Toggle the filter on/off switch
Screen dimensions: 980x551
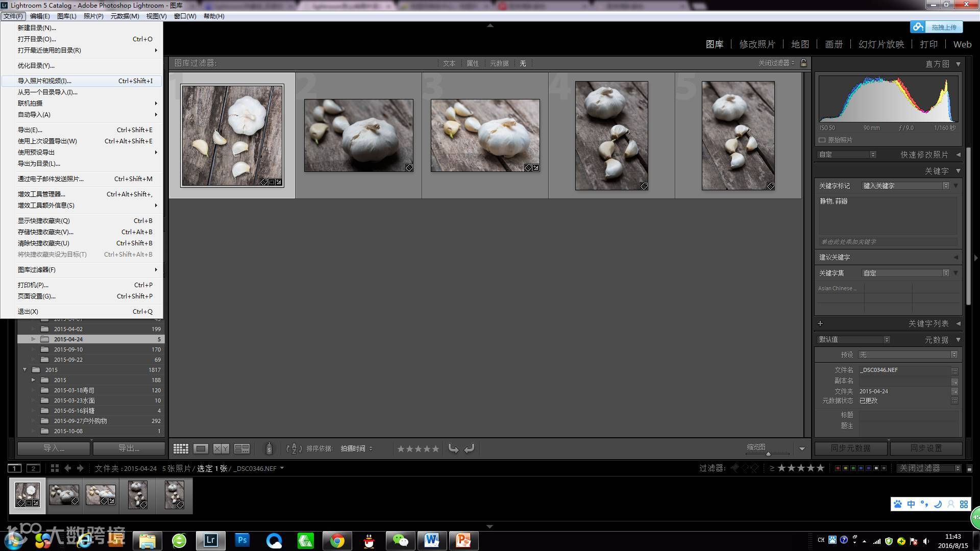point(969,468)
